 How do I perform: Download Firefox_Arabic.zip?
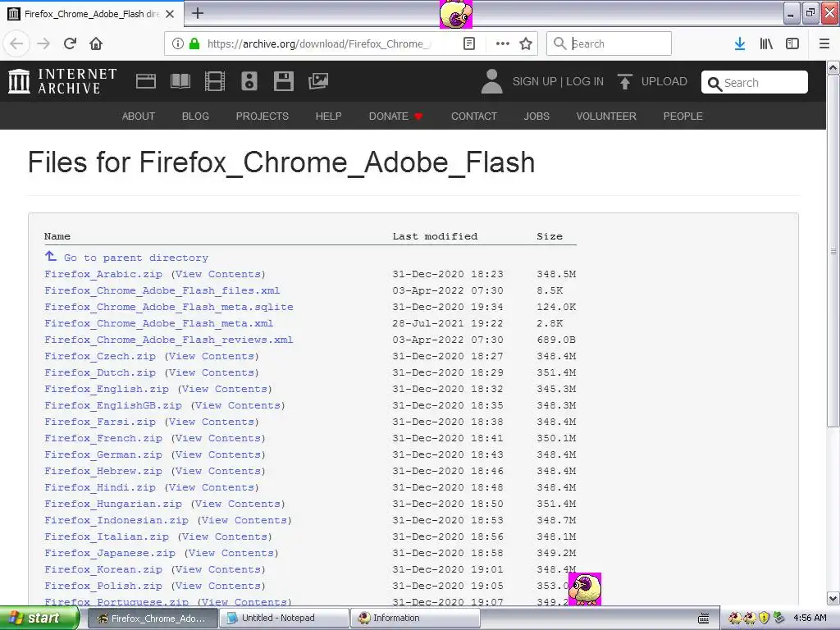[x=103, y=274]
